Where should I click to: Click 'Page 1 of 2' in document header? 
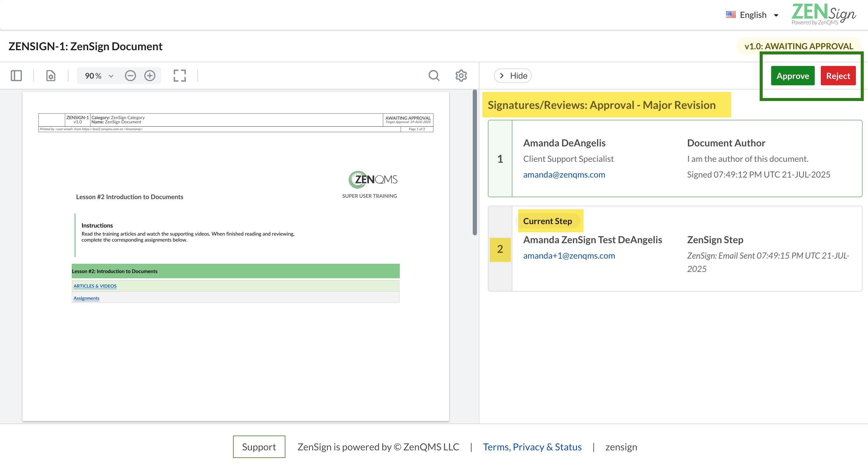(416, 129)
